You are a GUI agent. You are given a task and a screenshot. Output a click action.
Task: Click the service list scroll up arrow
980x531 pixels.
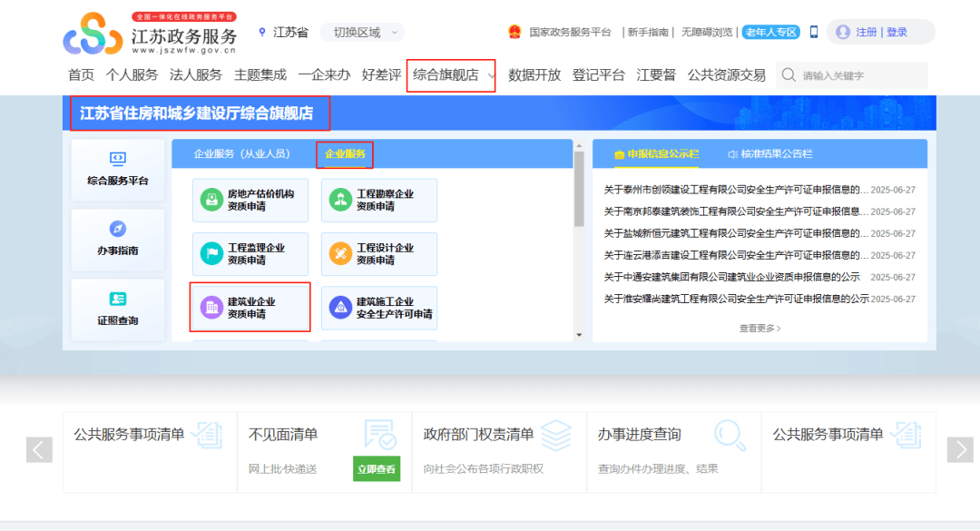click(579, 146)
